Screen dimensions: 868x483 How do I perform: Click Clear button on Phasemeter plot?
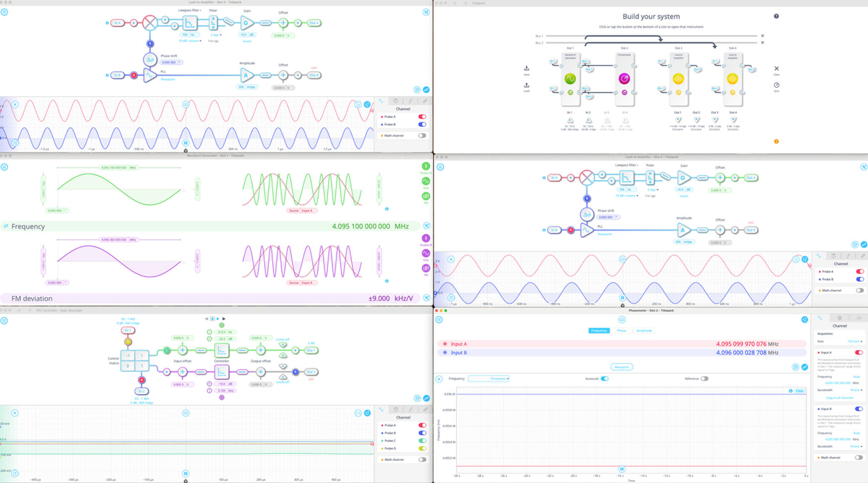click(x=800, y=391)
